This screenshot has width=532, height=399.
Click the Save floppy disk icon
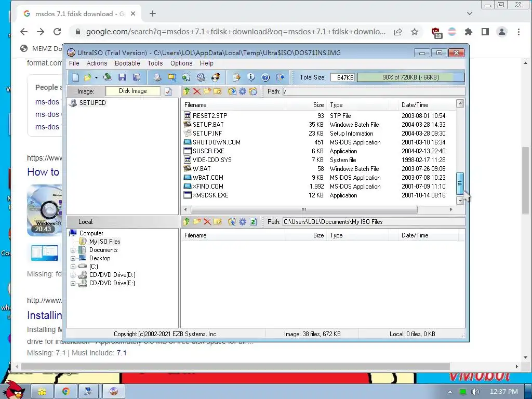(122, 77)
